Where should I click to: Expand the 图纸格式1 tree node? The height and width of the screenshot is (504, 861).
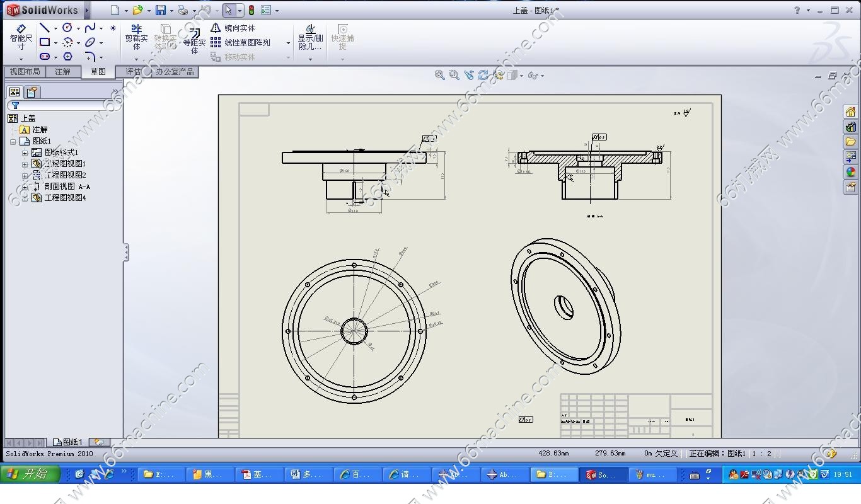point(25,152)
